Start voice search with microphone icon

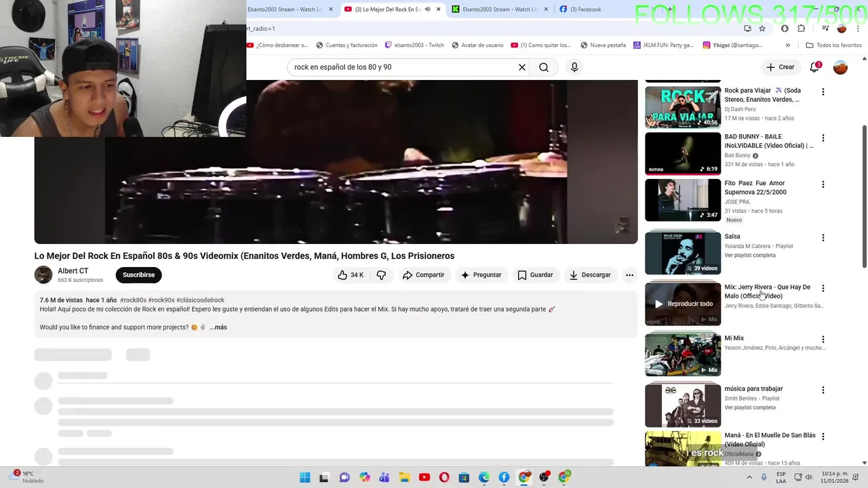574,67
